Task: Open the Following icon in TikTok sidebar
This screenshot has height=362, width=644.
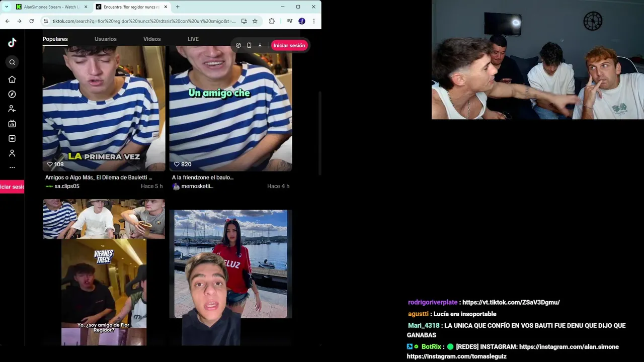Action: [12, 109]
